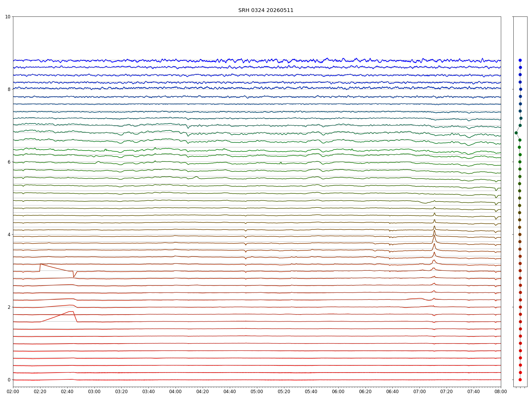
Task: Select the "06:20" time axis label
Action: pos(365,392)
